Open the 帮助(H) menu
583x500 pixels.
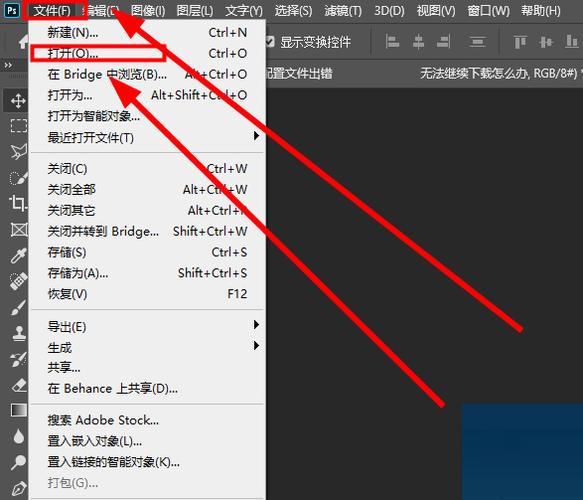[541, 11]
